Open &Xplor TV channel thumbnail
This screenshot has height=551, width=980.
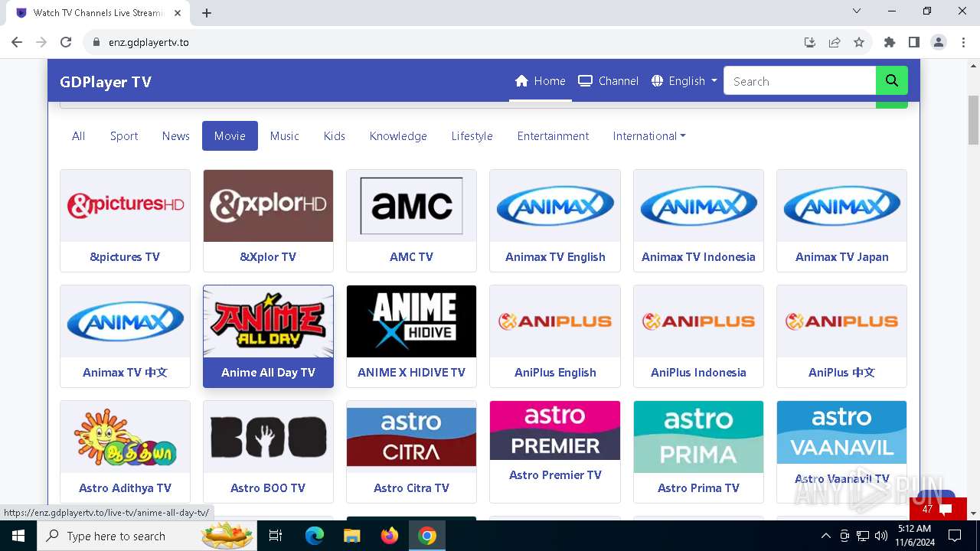tap(268, 206)
